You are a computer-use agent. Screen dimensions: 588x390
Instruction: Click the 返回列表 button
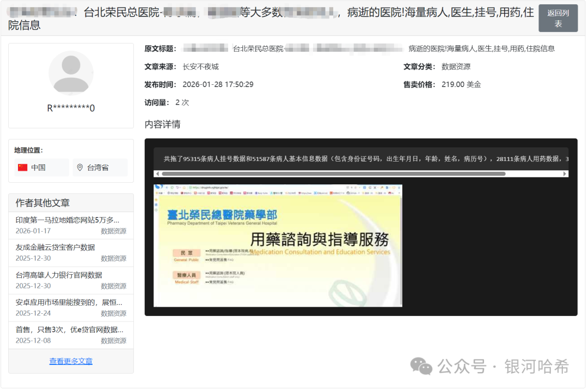(558, 18)
